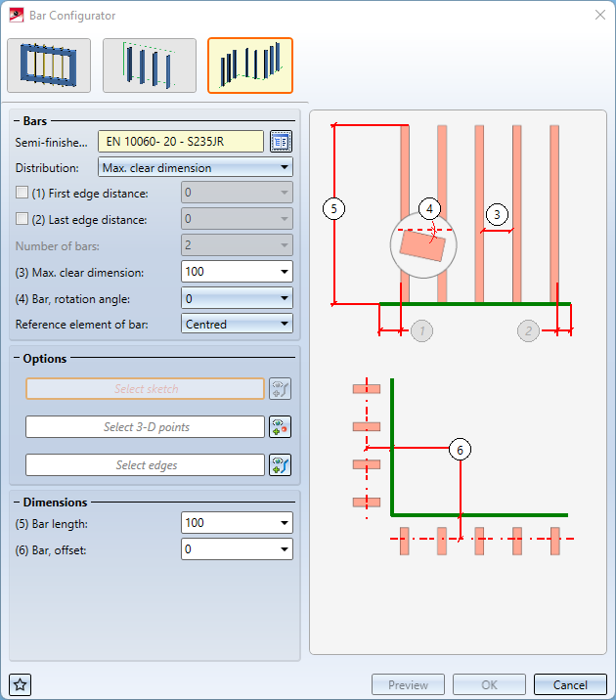
Task: Select the bars between sketch lines icon
Action: 150,66
